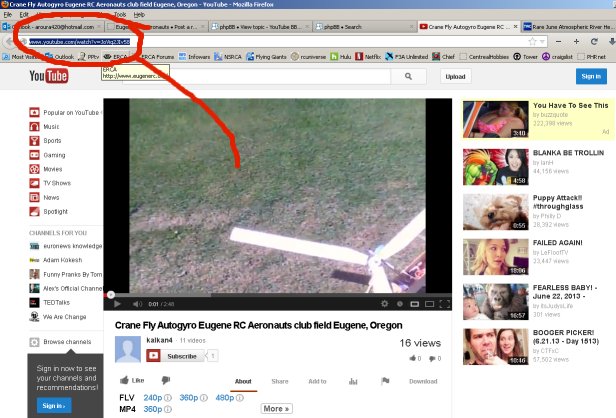Click the info icon next to FLV 240p

click(x=168, y=398)
